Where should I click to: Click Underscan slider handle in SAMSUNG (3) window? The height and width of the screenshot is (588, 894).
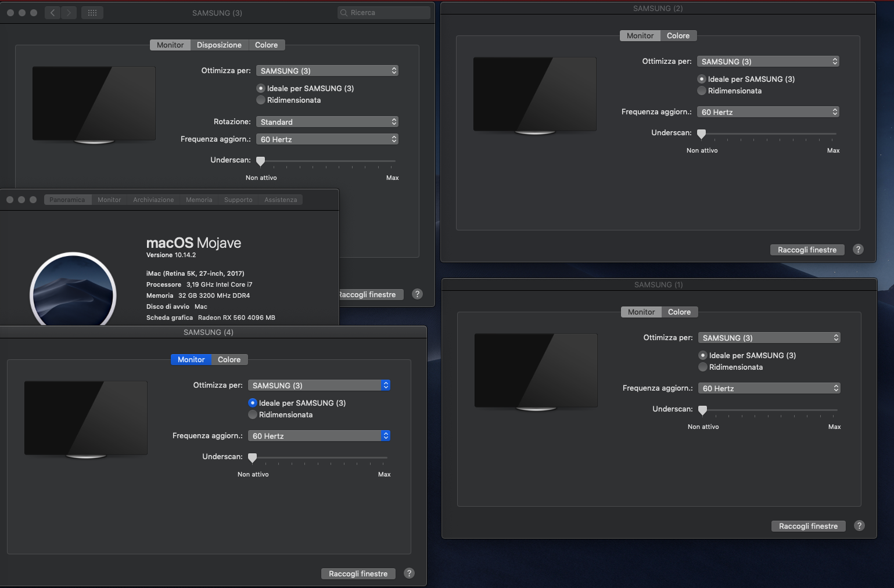[261, 161]
